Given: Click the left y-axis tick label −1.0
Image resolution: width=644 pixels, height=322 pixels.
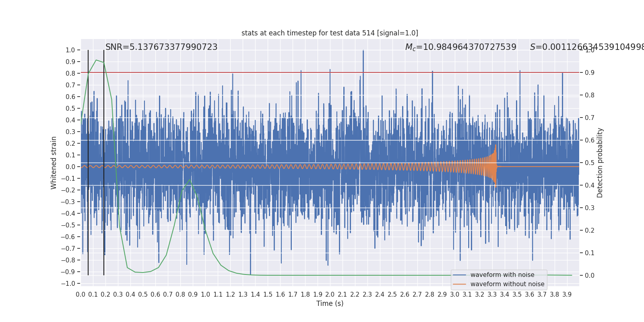Looking at the screenshot, I should (x=68, y=283).
